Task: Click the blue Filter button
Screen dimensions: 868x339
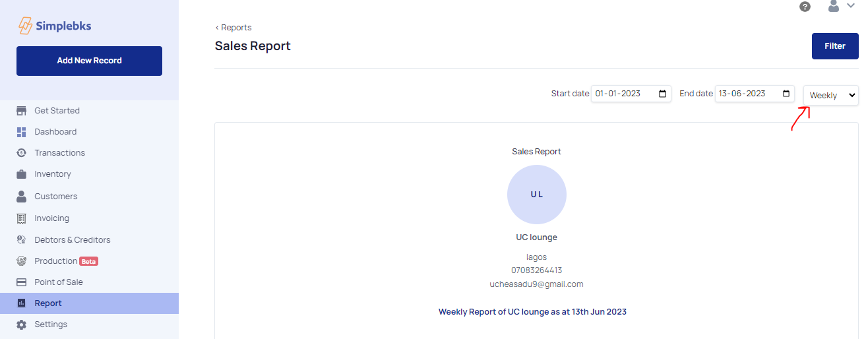Action: click(834, 46)
